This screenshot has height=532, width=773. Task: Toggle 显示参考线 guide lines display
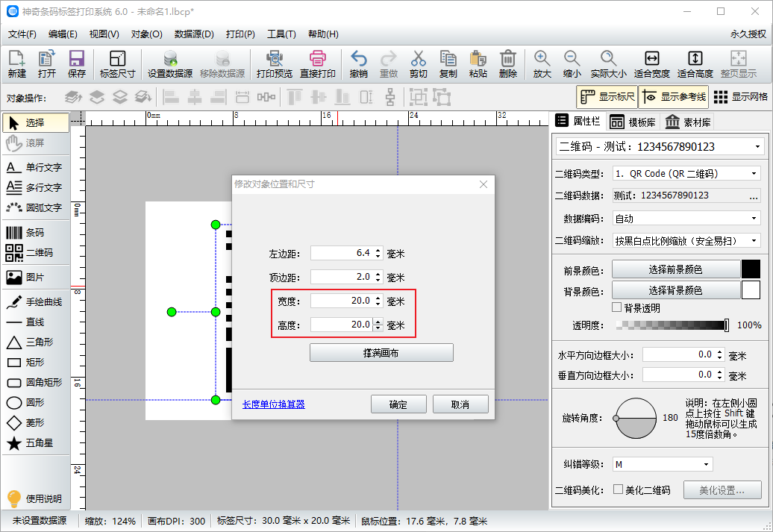click(674, 97)
